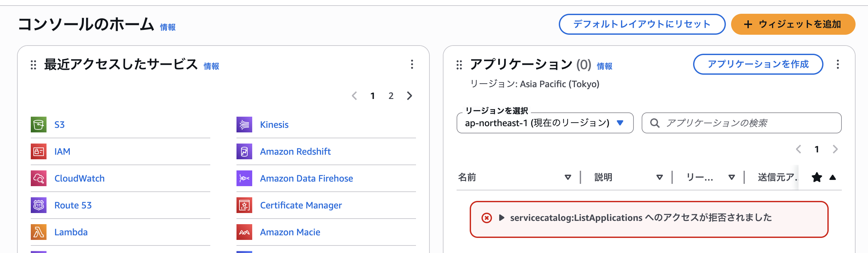The image size is (868, 253).
Task: Select the Amazon Macie service icon
Action: [x=244, y=232]
